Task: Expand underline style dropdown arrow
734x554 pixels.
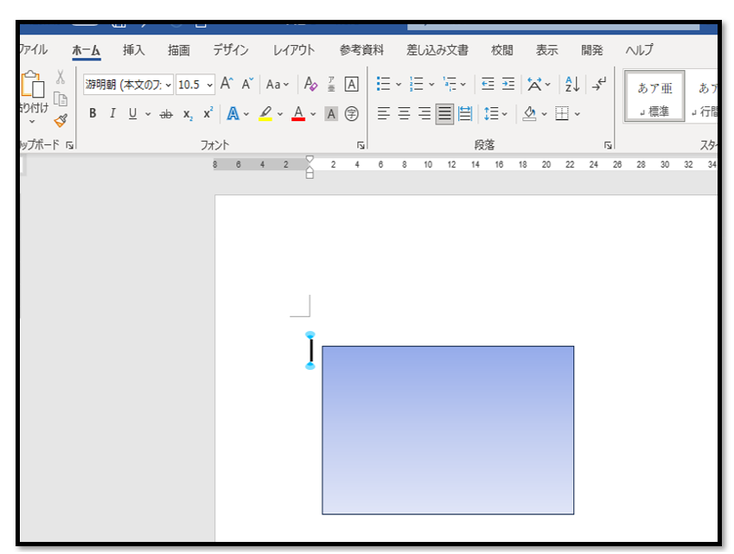Action: 148,114
